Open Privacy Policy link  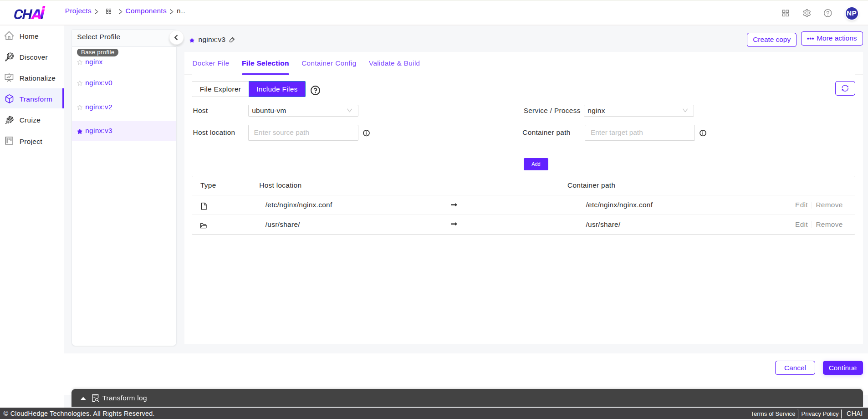pos(820,414)
